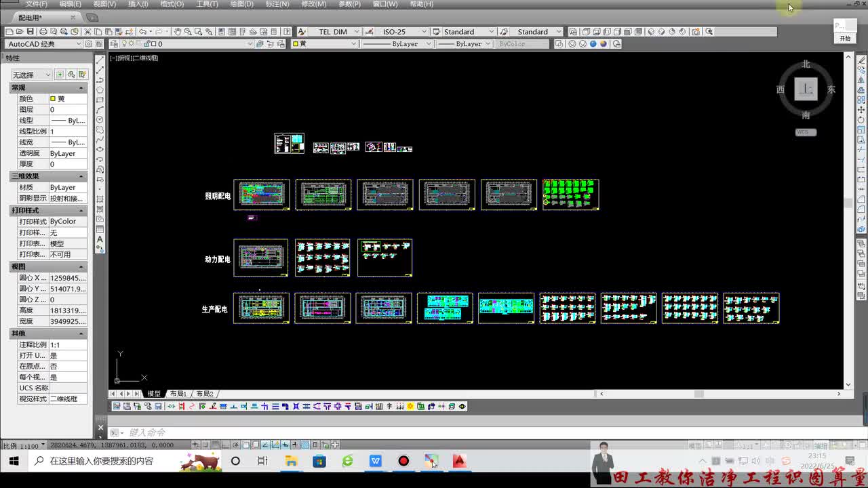Click the 颜色 yellow color property field
Viewport: 868px width, 488px height.
click(x=68, y=99)
